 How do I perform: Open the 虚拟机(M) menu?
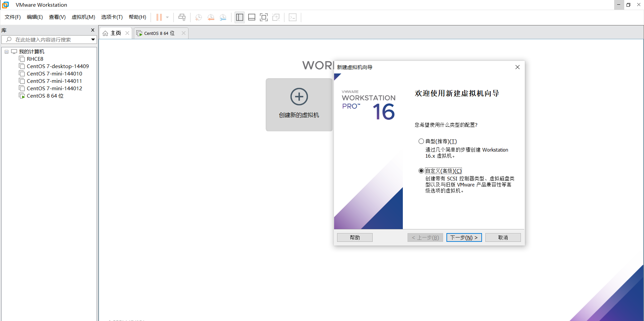tap(84, 17)
